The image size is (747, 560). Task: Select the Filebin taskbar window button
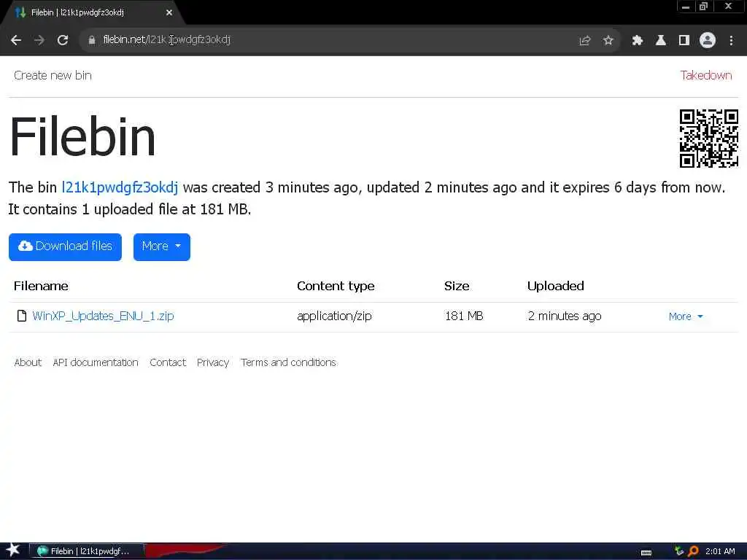point(88,551)
